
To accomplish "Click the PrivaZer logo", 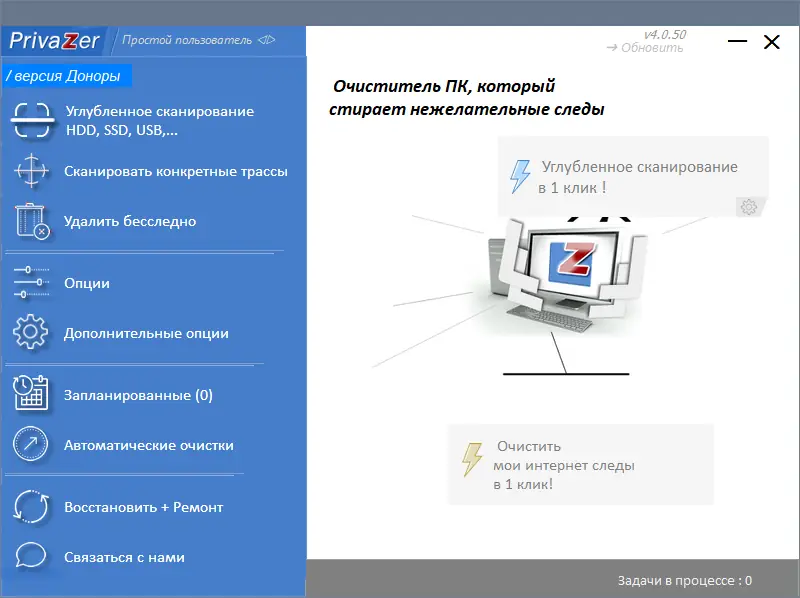I will coord(55,41).
